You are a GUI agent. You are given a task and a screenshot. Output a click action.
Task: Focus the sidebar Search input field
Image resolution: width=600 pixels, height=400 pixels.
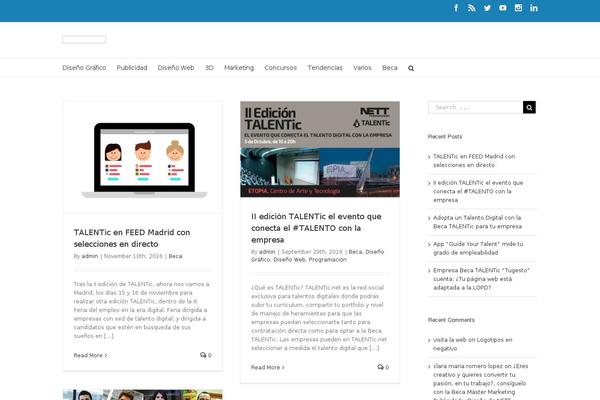476,107
